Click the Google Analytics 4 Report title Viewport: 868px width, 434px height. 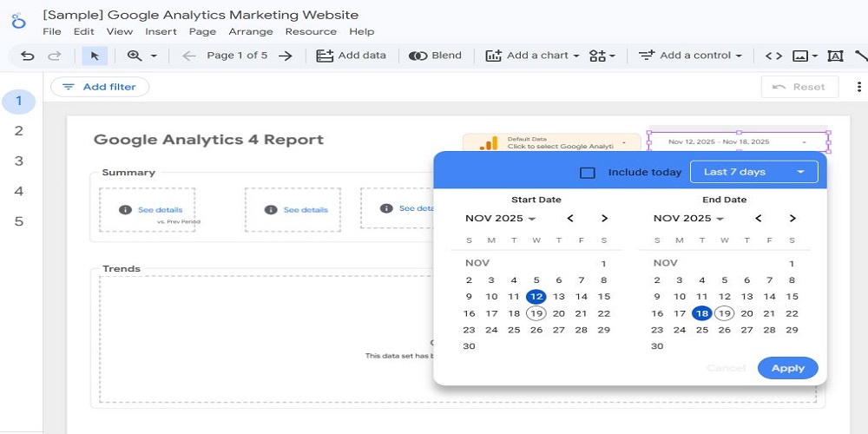tap(208, 140)
